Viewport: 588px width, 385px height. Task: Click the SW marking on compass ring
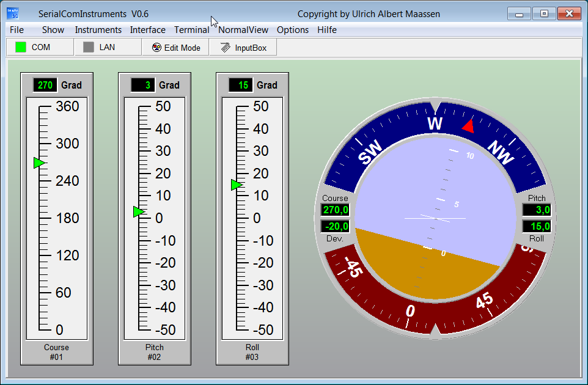370,152
